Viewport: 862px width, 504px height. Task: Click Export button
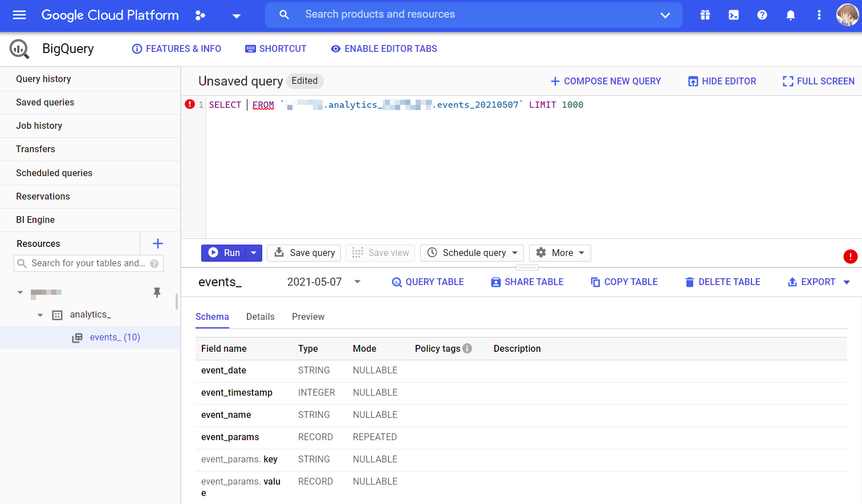[811, 282]
